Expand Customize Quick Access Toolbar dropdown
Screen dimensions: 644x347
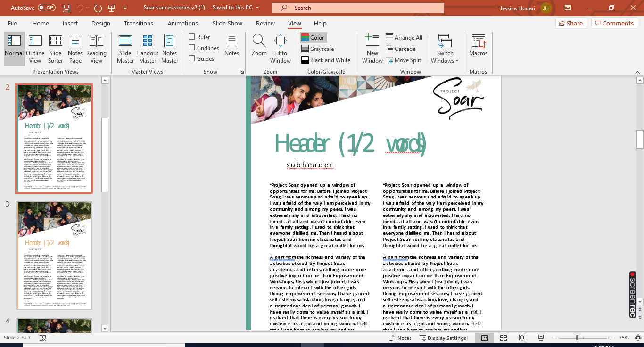[x=125, y=8]
